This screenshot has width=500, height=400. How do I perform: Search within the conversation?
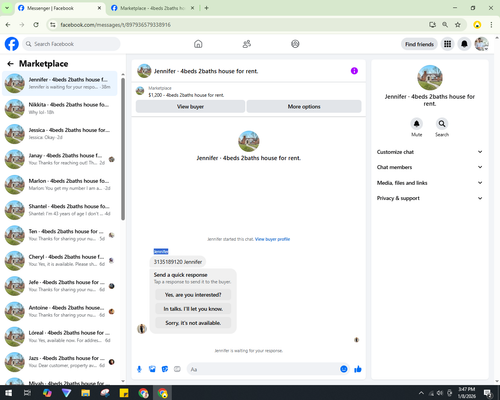[442, 124]
